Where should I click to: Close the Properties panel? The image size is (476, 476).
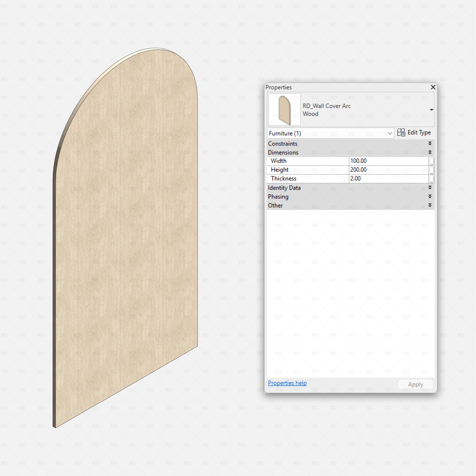[x=433, y=87]
